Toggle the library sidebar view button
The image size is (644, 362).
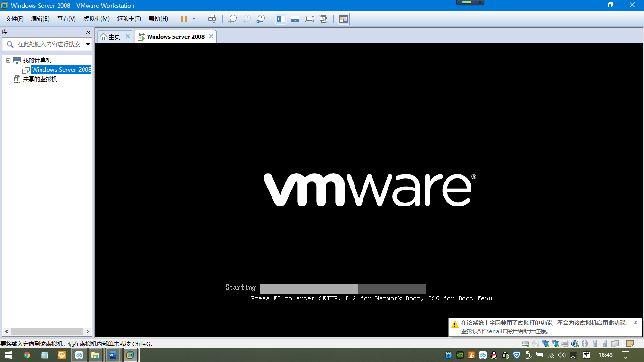point(281,19)
